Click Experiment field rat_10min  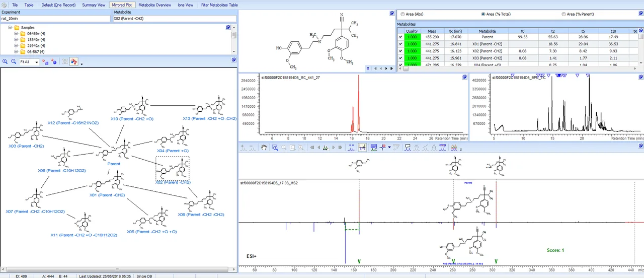[x=55, y=19]
